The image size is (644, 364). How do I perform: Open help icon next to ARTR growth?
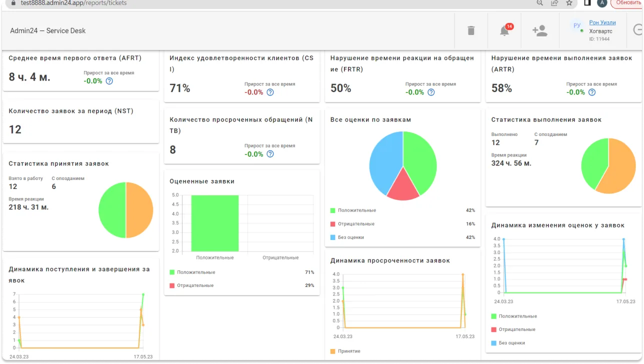(x=592, y=92)
